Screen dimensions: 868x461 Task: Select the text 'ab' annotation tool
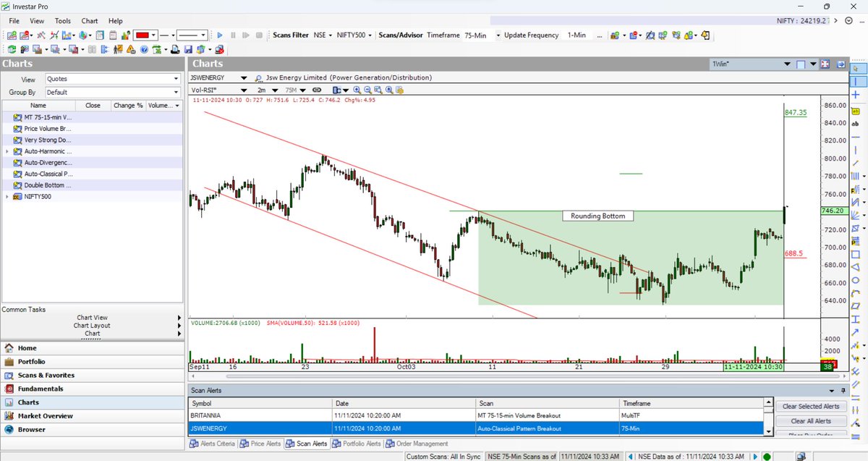(x=855, y=124)
